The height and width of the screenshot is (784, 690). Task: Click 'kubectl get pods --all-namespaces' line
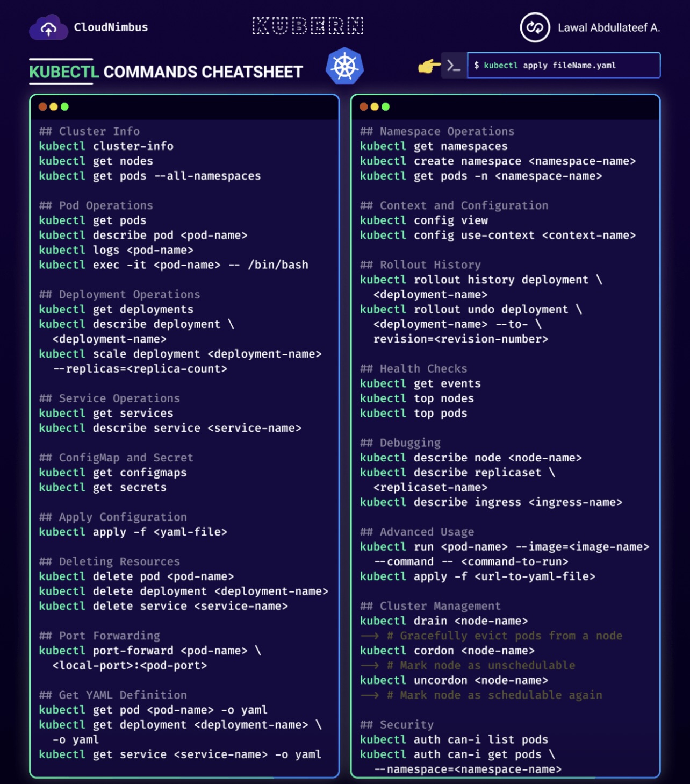point(149,176)
